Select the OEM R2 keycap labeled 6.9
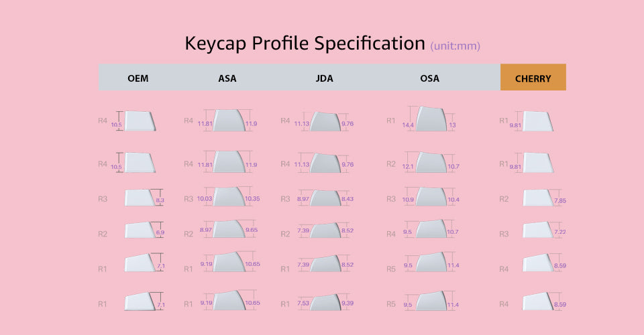The height and width of the screenshot is (335, 644). [140, 230]
